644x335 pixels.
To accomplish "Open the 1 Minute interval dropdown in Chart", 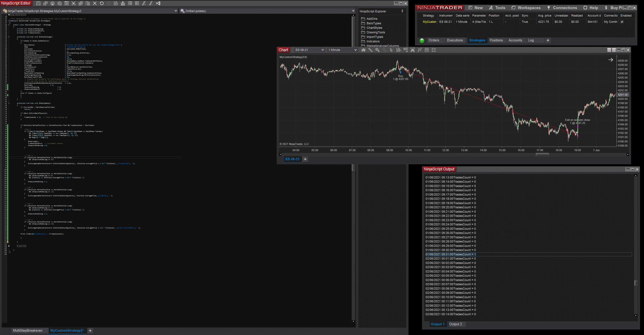I will point(342,50).
